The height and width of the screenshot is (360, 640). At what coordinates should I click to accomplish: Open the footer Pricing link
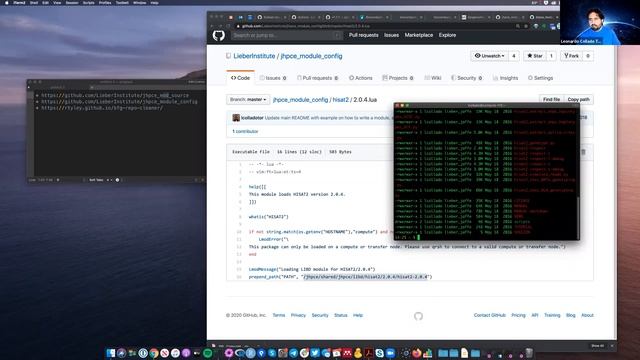tap(518, 316)
